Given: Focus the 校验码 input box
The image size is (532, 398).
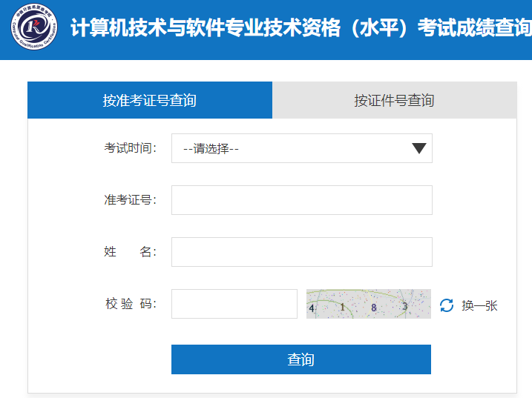Looking at the screenshot, I should pos(234,304).
